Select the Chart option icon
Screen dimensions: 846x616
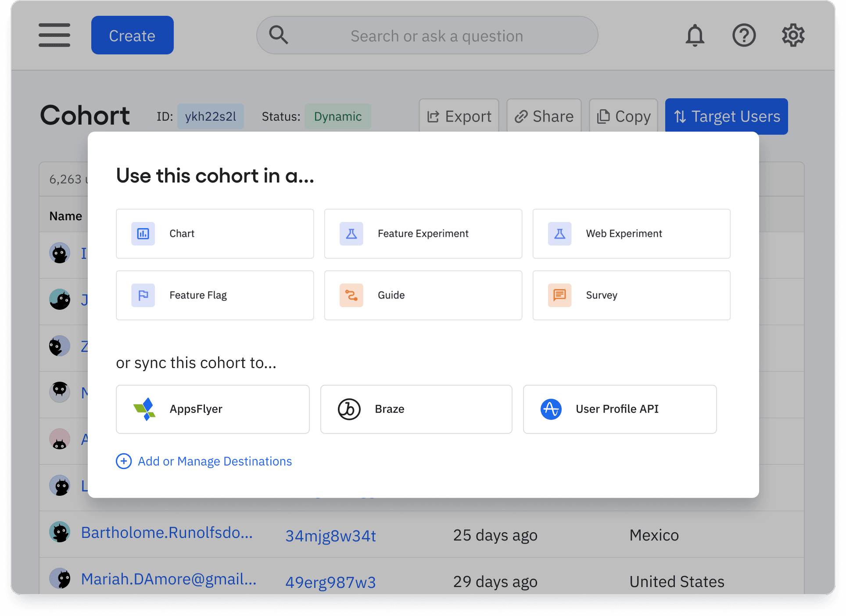coord(143,234)
